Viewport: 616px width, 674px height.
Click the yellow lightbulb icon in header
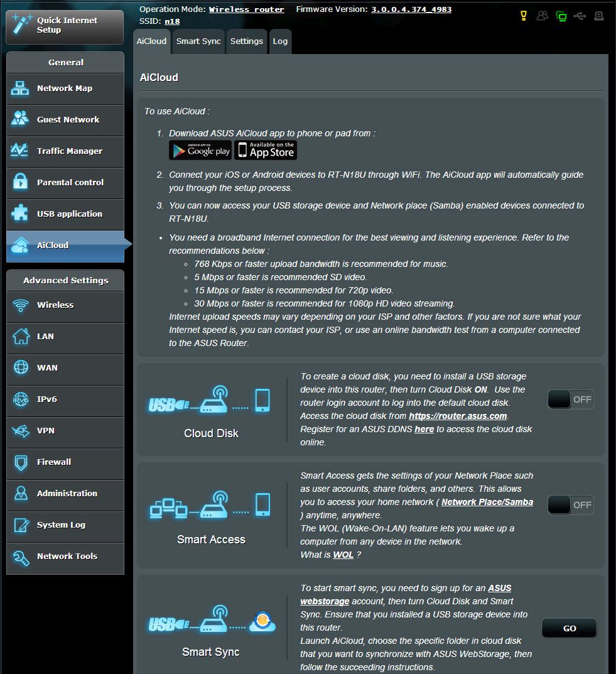[524, 16]
